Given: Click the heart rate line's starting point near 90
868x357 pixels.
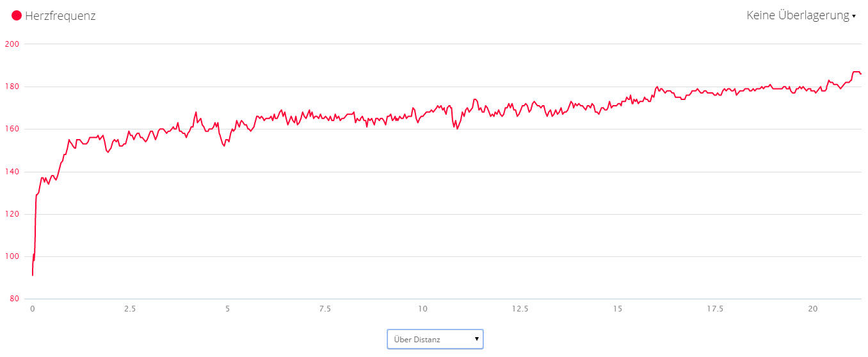Looking at the screenshot, I should [33, 275].
